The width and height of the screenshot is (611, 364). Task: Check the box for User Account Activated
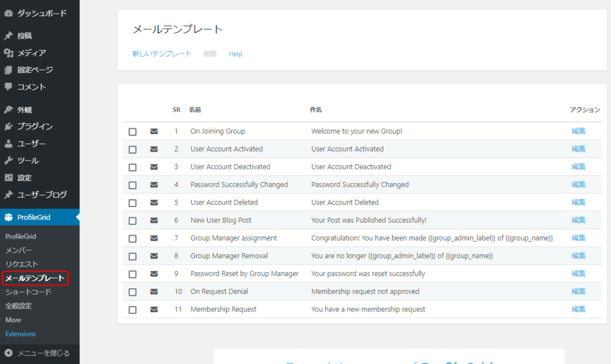click(x=132, y=149)
